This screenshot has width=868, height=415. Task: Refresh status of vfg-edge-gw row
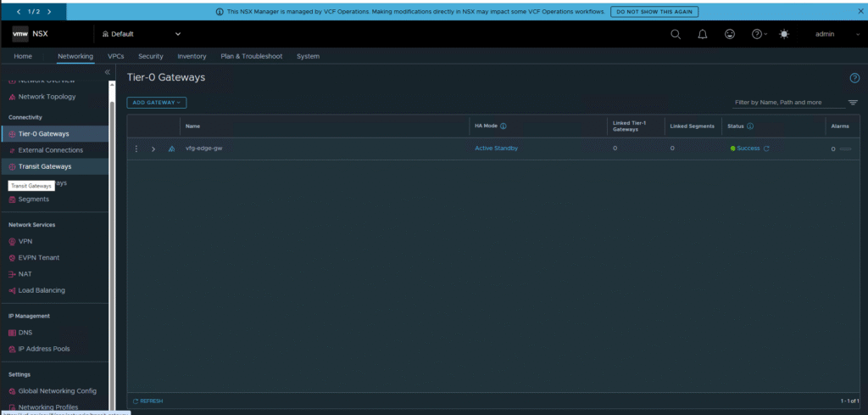pyautogui.click(x=766, y=149)
